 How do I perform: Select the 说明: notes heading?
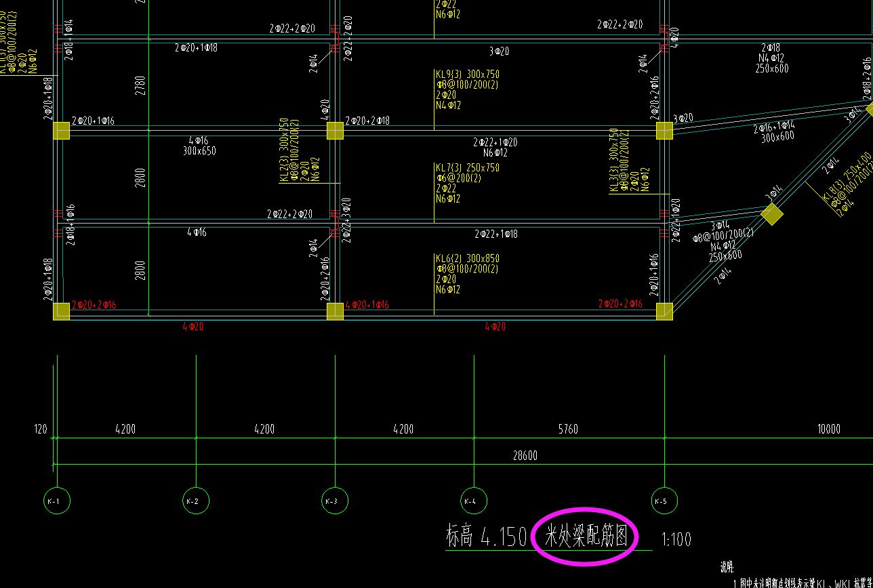click(x=727, y=567)
